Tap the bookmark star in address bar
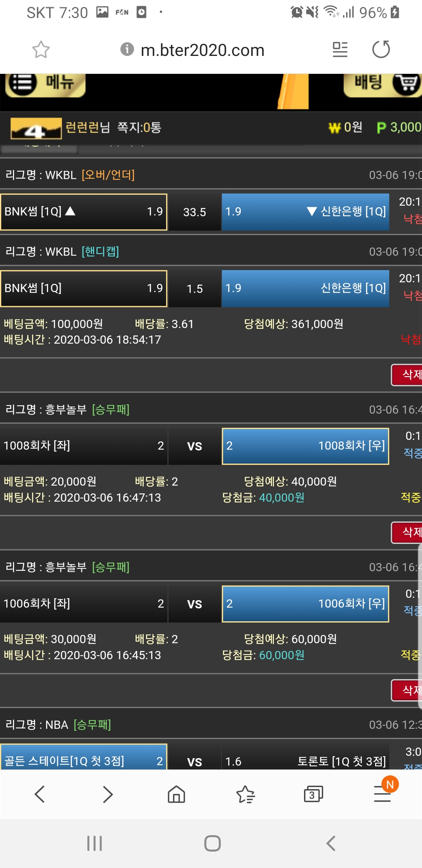Image resolution: width=422 pixels, height=868 pixels. click(x=41, y=50)
